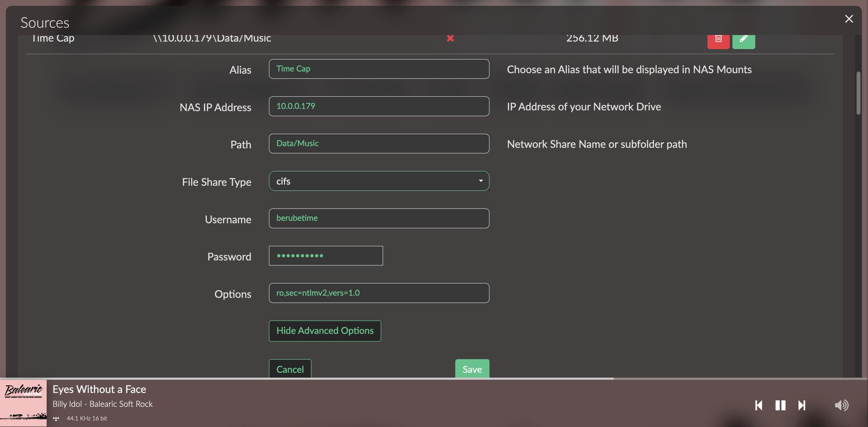The image size is (868, 427).
Task: Focus the Password field
Action: tap(325, 256)
